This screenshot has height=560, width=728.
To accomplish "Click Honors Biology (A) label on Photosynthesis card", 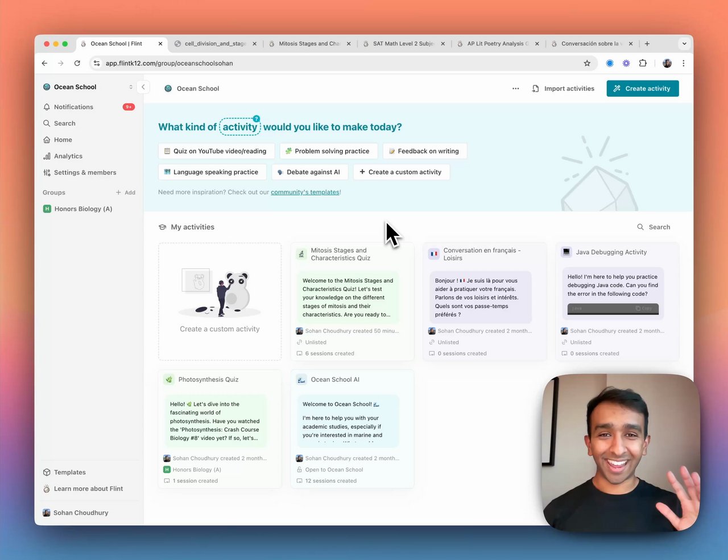I will click(197, 470).
